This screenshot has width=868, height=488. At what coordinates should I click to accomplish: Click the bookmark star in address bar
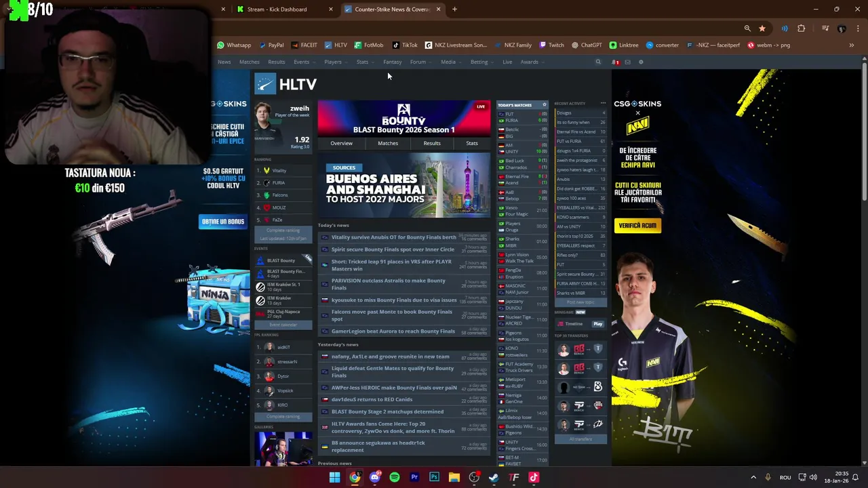pyautogui.click(x=762, y=28)
